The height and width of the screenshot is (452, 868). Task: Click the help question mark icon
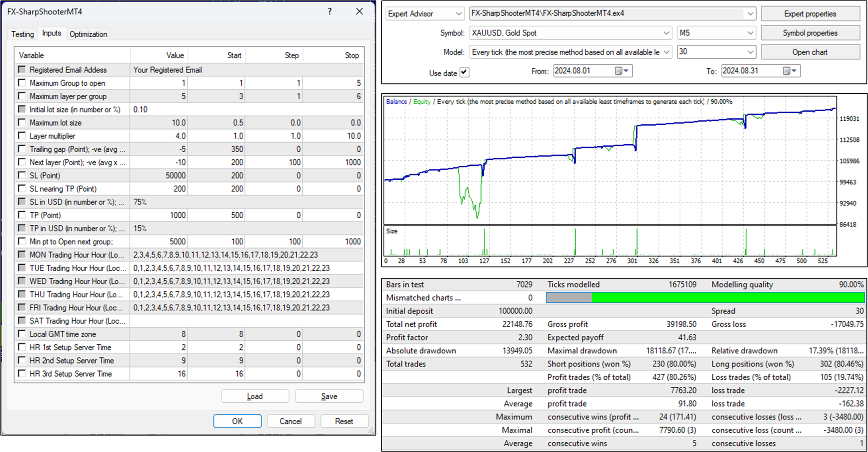click(330, 11)
